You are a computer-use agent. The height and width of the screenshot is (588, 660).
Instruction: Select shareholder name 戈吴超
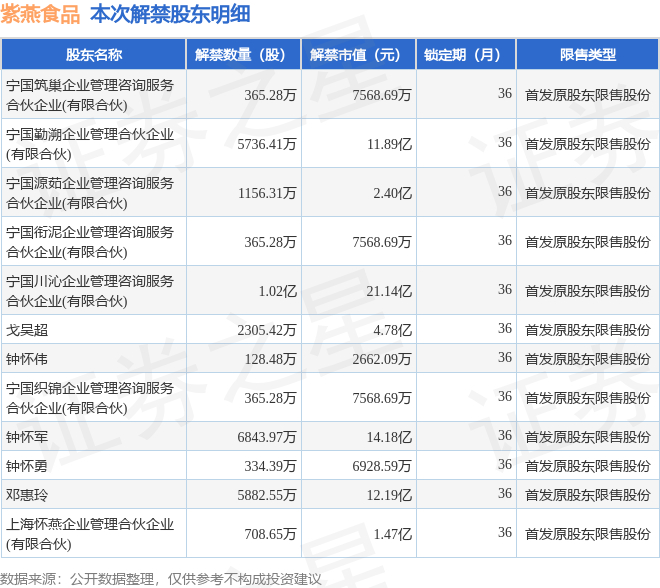(27, 330)
